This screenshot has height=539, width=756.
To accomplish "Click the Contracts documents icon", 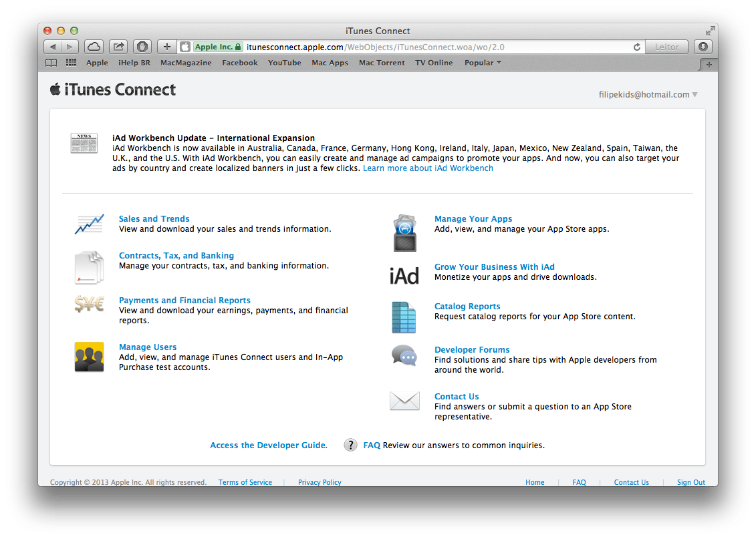I will [89, 267].
